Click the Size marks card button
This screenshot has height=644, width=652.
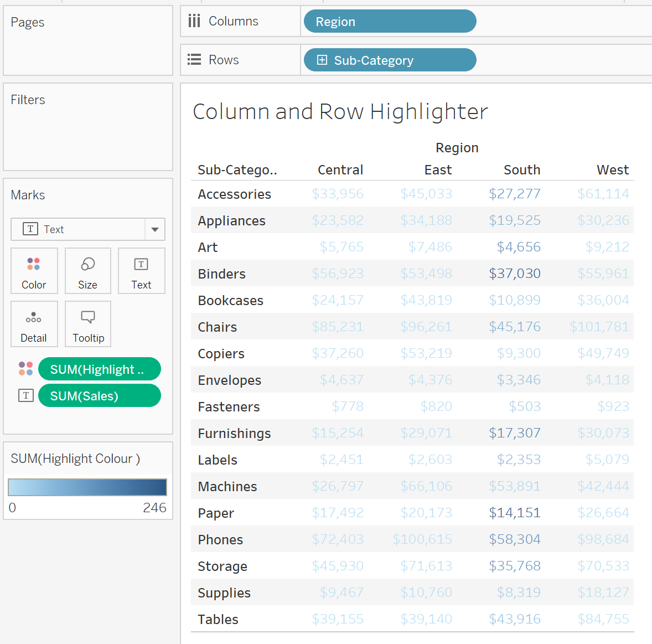point(87,271)
